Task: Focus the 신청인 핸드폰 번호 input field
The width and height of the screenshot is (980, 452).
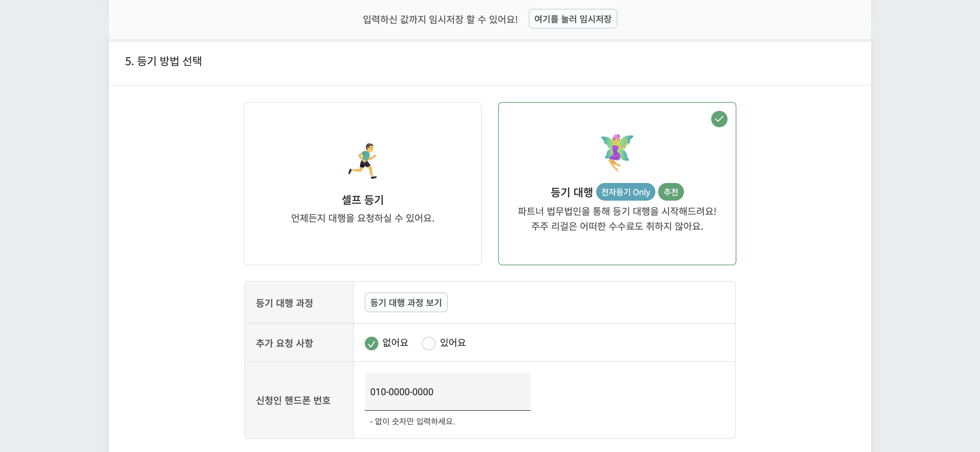Action: 447,392
